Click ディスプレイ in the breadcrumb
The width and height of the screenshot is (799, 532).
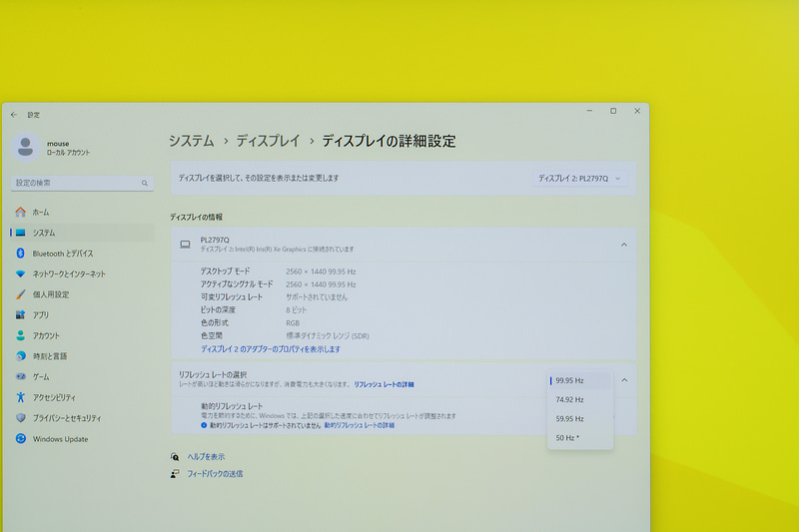tap(268, 141)
